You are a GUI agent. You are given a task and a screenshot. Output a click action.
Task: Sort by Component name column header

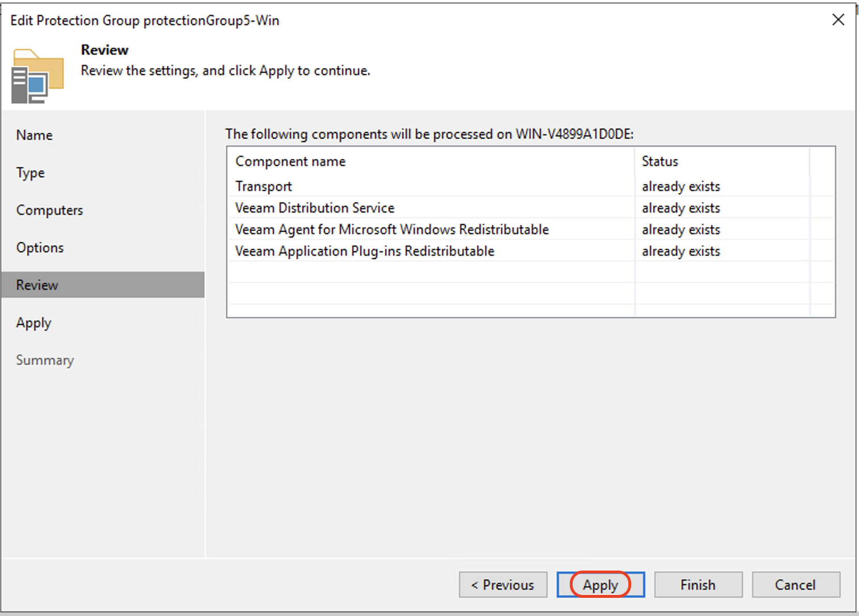[x=431, y=161]
